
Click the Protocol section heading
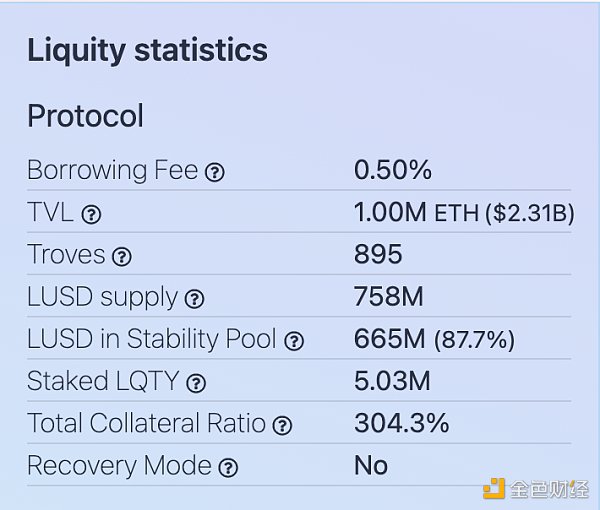pos(85,116)
